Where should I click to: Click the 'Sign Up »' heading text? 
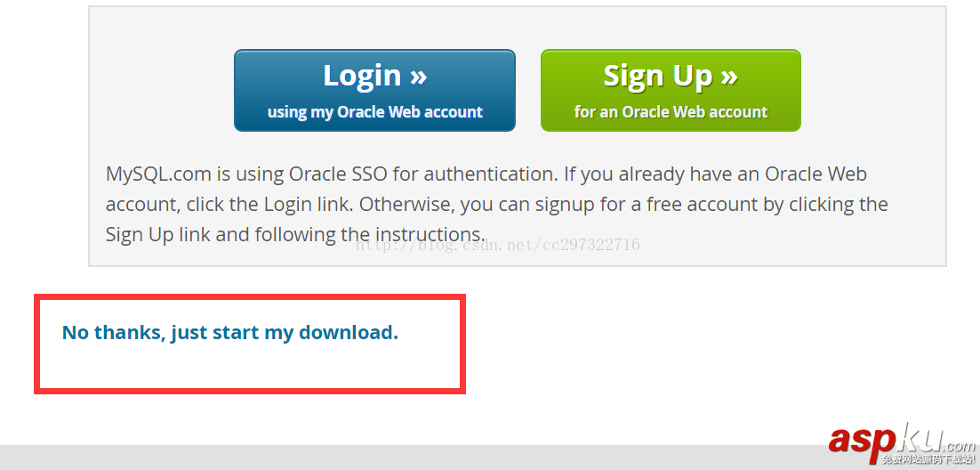pos(671,76)
